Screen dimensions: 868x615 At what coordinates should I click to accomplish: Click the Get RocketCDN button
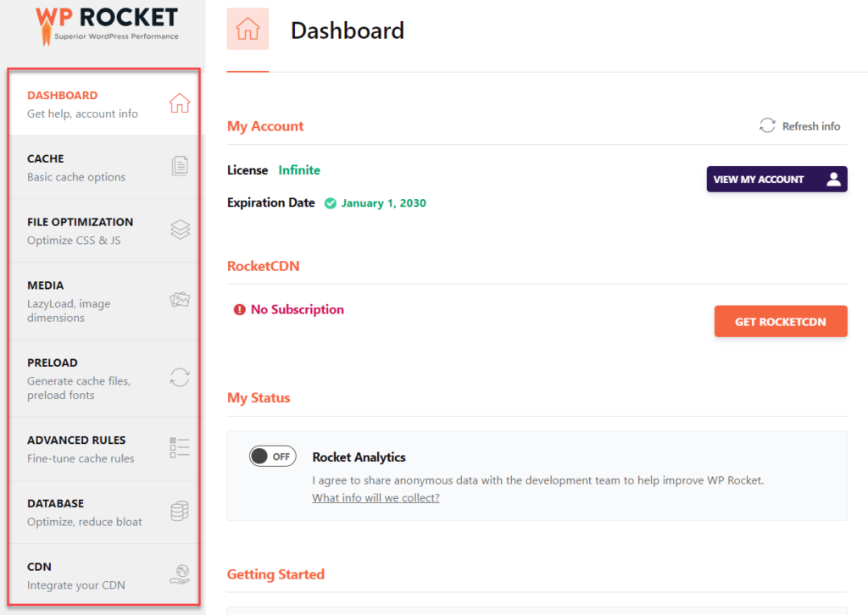[x=781, y=321]
